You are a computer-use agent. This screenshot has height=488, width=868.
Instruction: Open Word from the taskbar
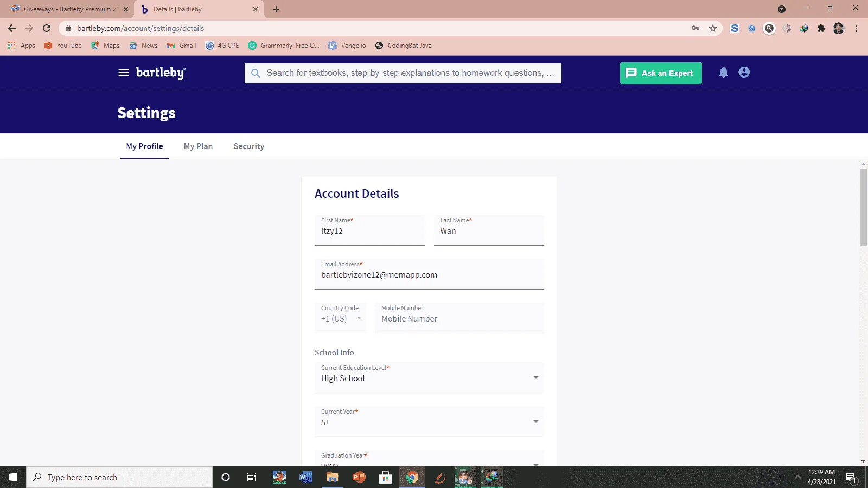point(306,477)
